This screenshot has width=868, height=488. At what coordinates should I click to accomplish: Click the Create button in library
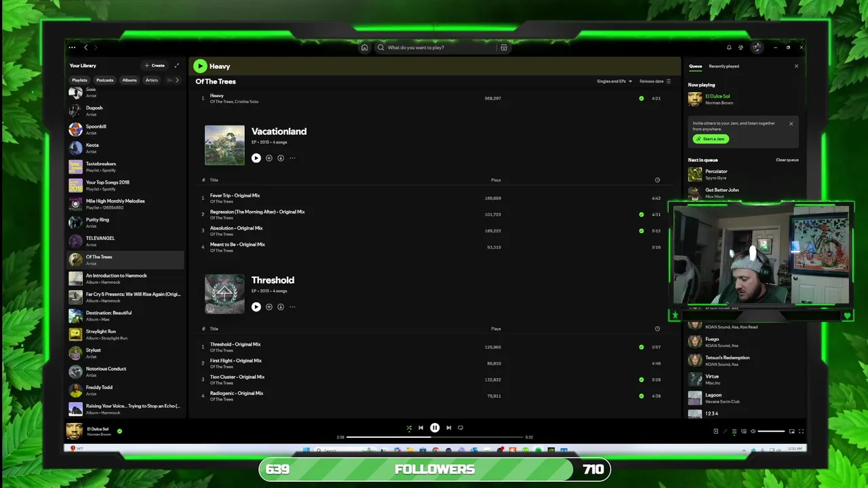pyautogui.click(x=155, y=66)
